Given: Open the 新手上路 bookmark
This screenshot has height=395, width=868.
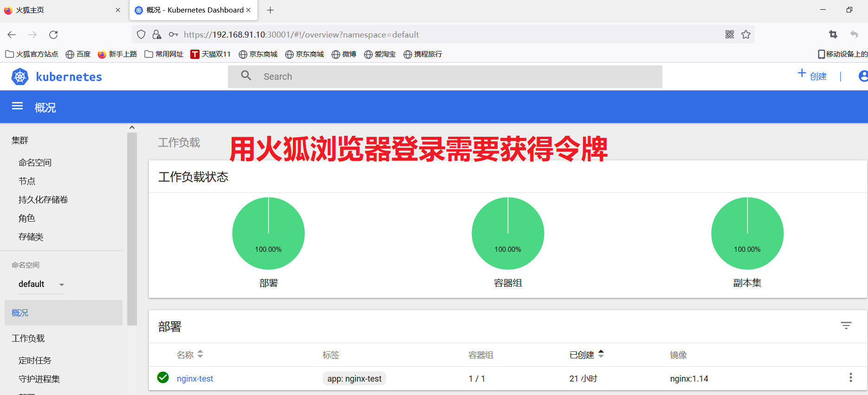Looking at the screenshot, I should point(117,54).
